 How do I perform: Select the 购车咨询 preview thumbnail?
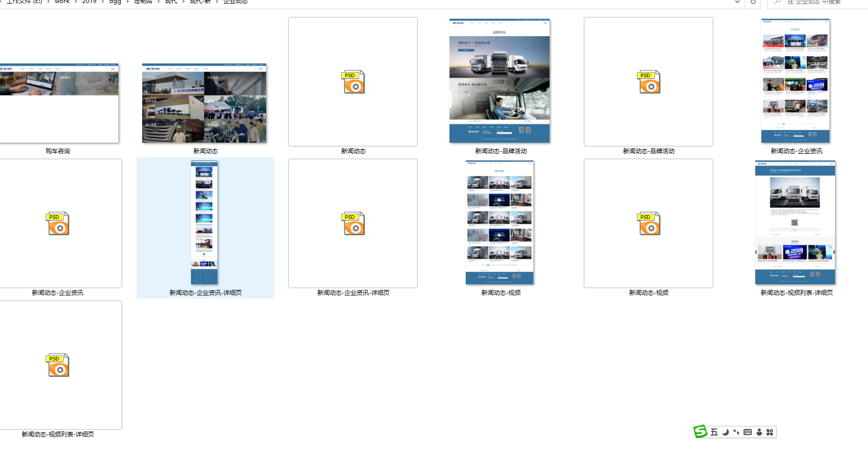click(x=58, y=103)
